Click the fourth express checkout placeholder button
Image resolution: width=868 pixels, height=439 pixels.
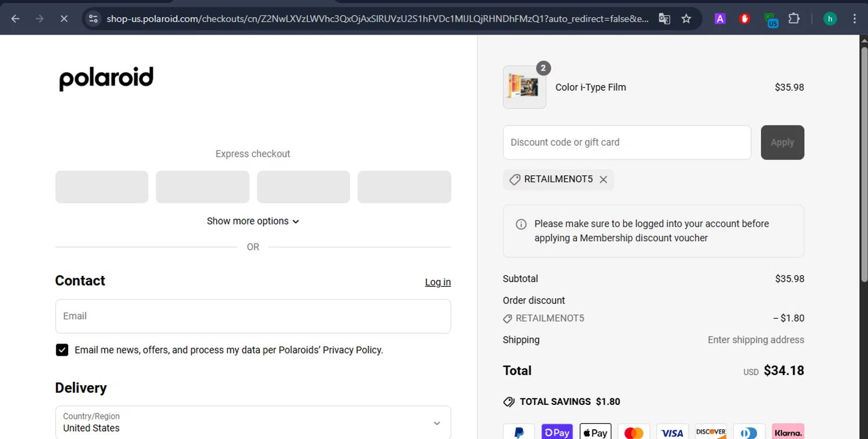(404, 187)
